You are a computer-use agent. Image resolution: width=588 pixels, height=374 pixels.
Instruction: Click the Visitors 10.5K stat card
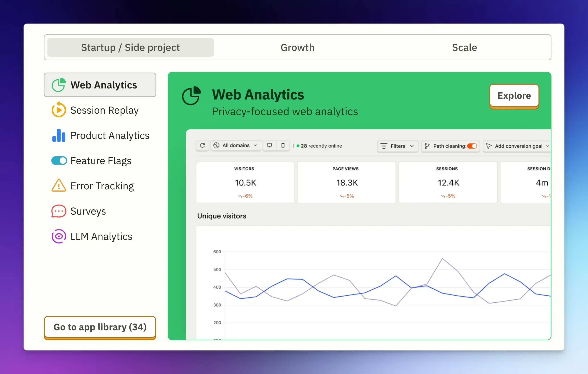click(245, 182)
